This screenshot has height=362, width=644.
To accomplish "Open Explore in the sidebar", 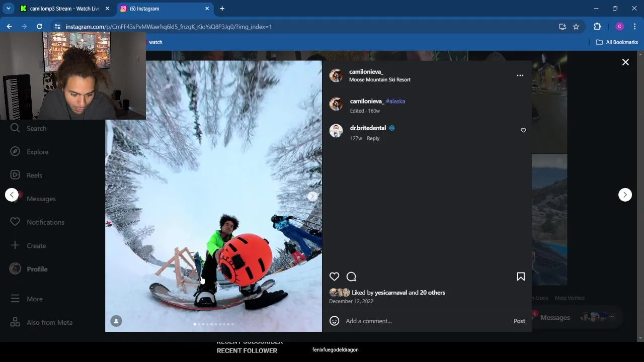I will click(x=30, y=152).
